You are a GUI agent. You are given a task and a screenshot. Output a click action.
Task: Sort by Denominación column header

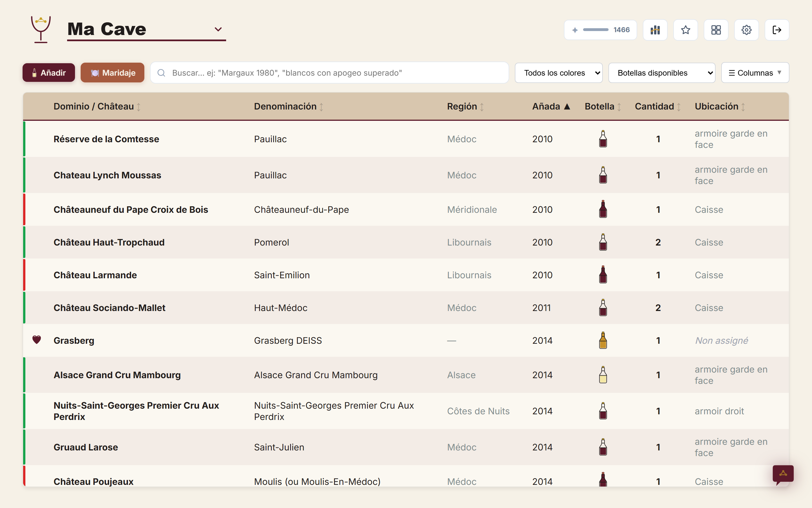(288, 106)
